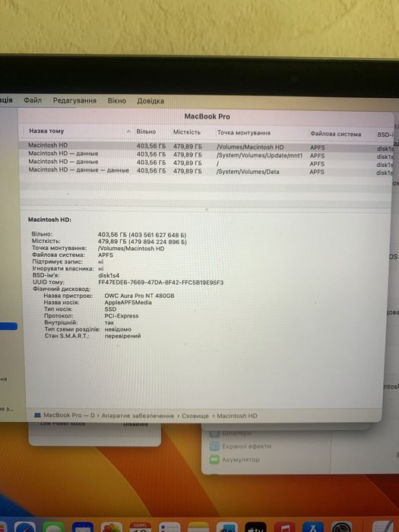Screen dimensions: 399x532
Task: Click the Macintosh HD: details heading
Action: click(x=49, y=220)
